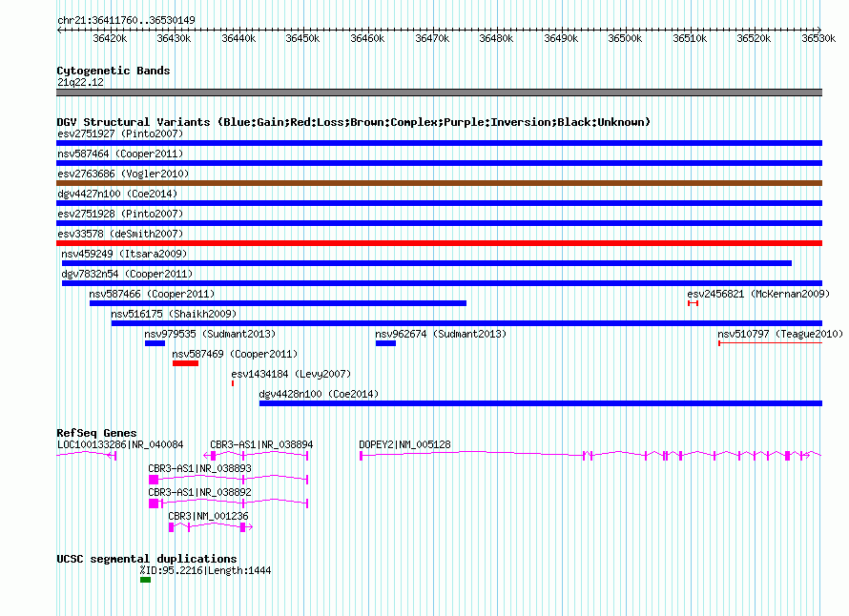
Task: Select the tiny red esv1434184 (Levy2007) marker
Action: click(x=233, y=383)
